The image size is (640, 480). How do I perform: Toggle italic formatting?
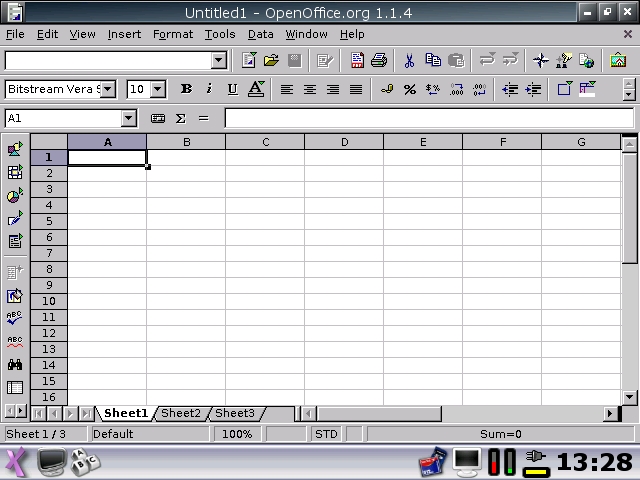coord(209,89)
